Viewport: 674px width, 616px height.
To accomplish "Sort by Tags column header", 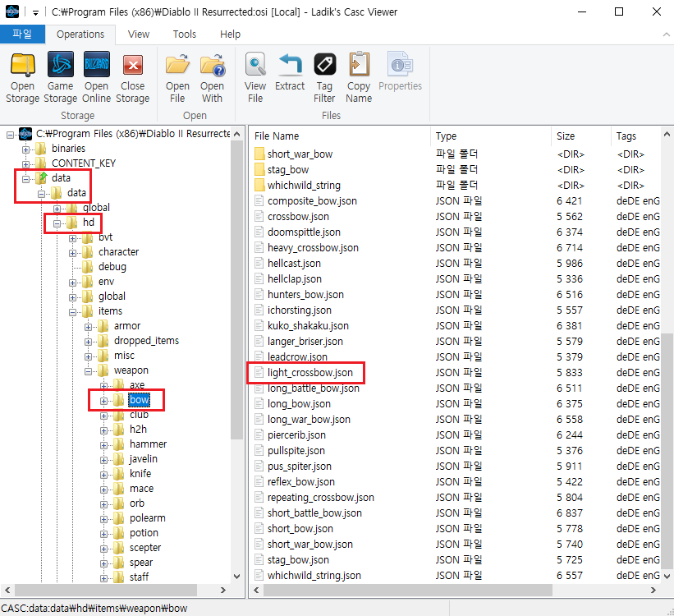I will coord(635,136).
